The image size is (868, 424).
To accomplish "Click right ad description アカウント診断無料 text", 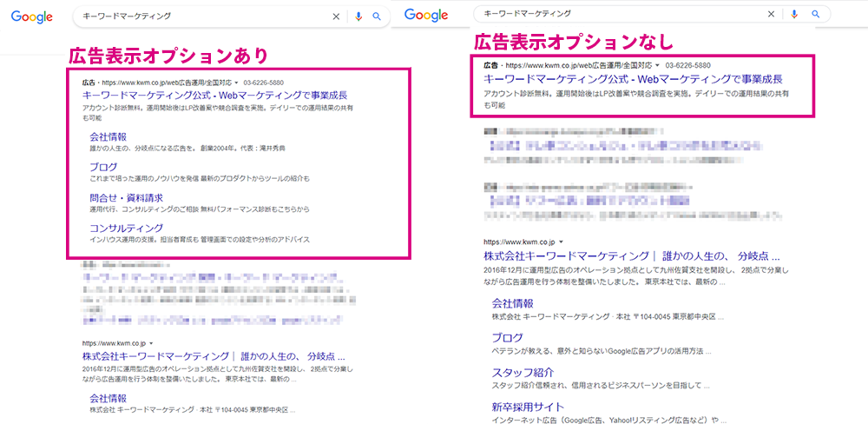I will tap(636, 99).
